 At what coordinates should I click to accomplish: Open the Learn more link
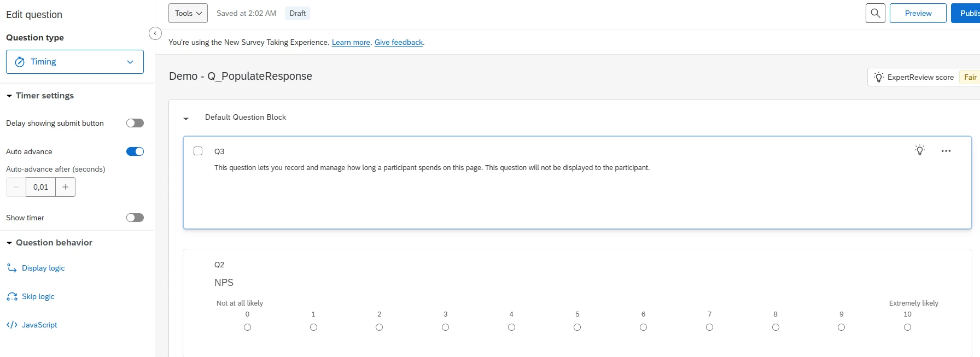tap(351, 42)
